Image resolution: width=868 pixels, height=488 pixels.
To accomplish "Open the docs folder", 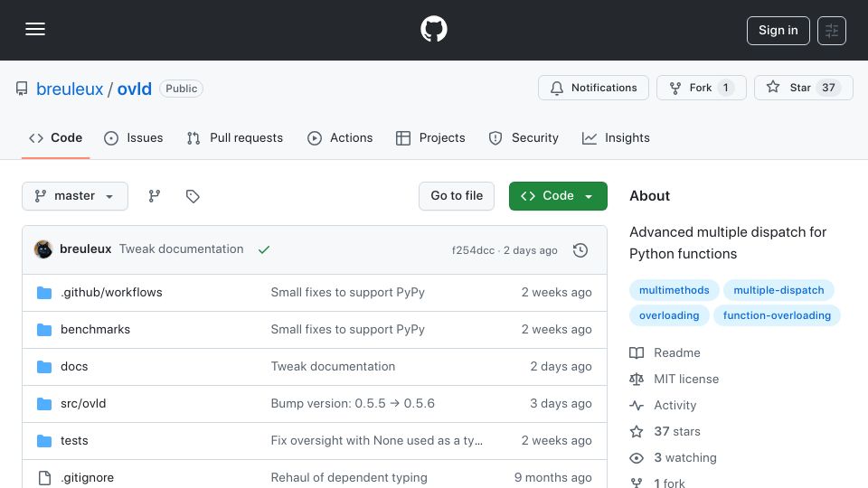I will tap(74, 366).
